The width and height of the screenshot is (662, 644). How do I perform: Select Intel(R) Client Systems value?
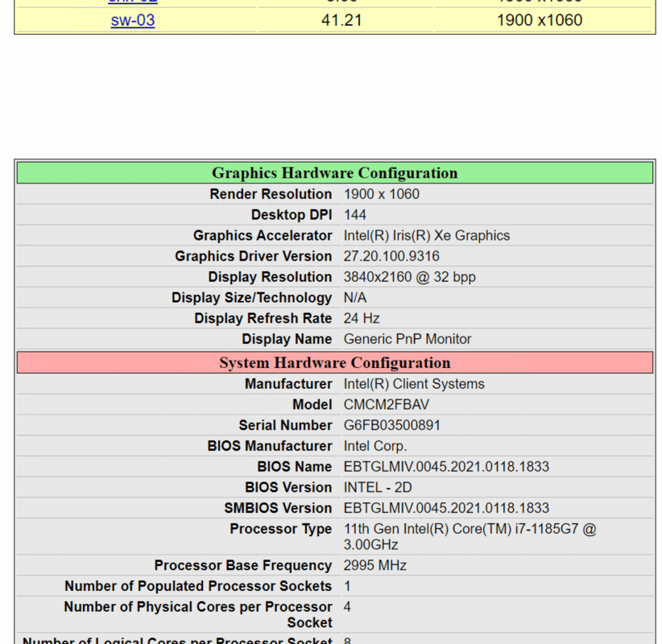tap(414, 384)
